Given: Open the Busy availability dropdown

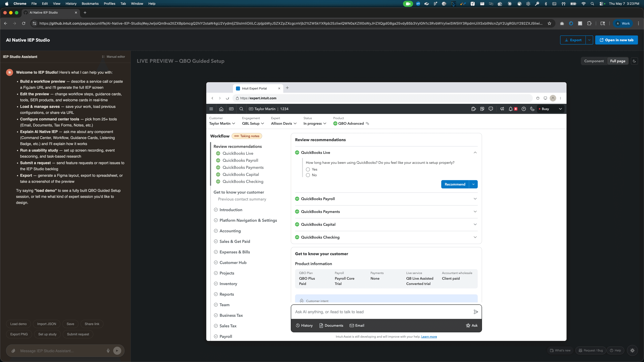Looking at the screenshot, I should pyautogui.click(x=550, y=109).
